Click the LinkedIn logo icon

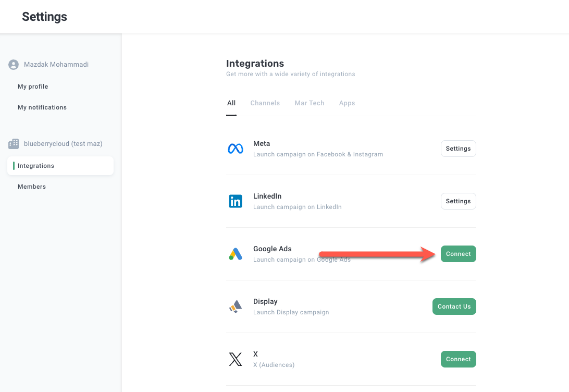pos(236,201)
